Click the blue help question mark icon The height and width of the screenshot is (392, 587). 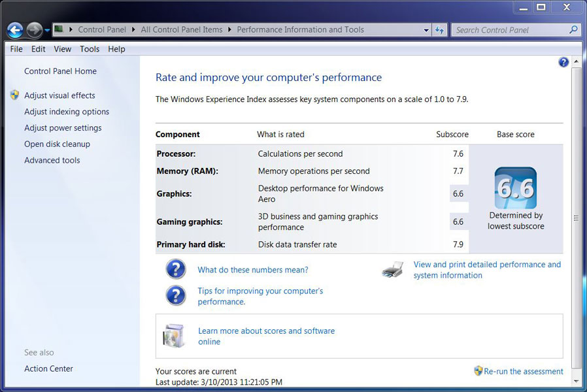563,62
